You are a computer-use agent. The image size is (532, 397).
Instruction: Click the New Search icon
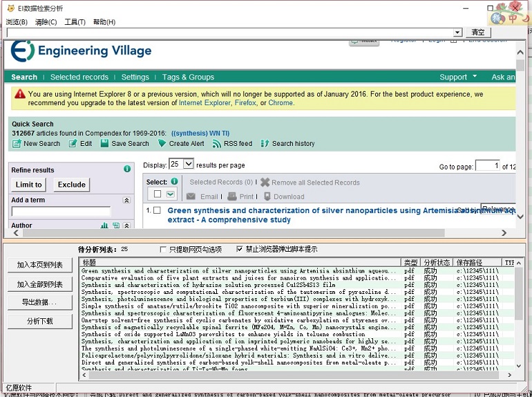pos(17,144)
